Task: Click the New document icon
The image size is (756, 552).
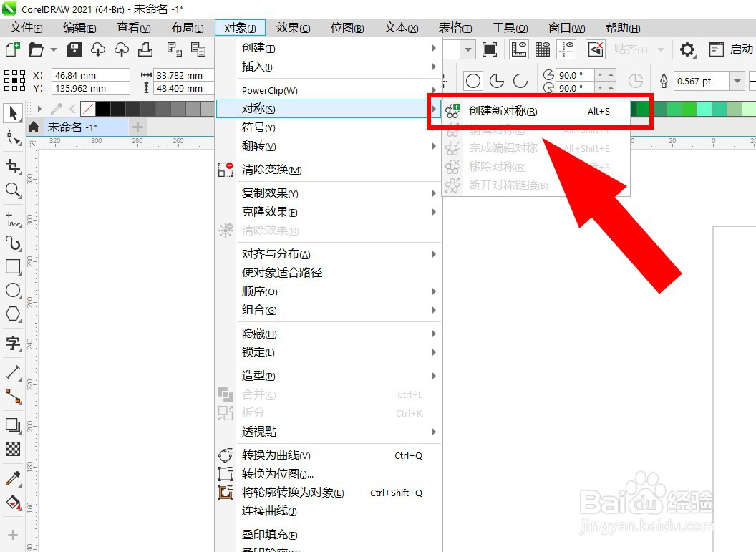Action: click(13, 49)
